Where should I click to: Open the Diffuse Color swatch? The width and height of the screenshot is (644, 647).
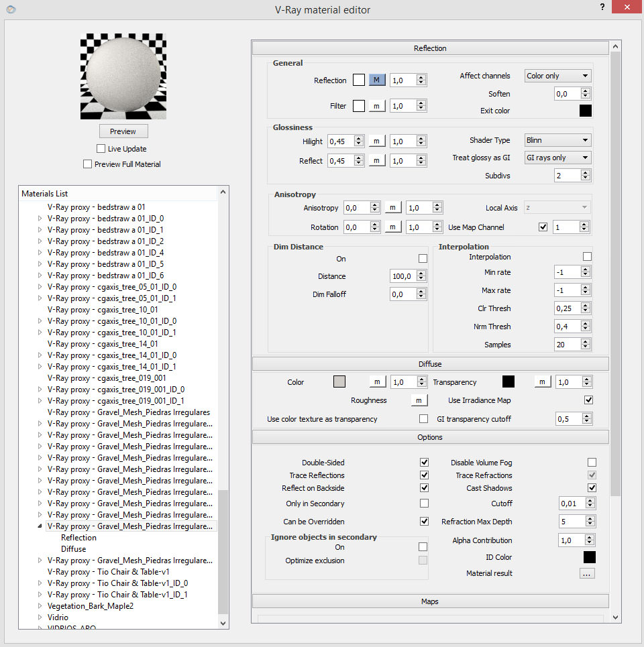coord(339,382)
